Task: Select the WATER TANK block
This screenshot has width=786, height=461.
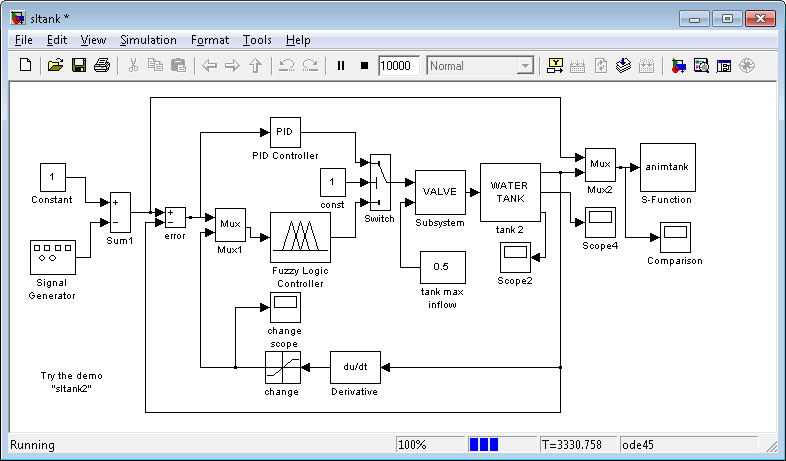Action: 510,192
